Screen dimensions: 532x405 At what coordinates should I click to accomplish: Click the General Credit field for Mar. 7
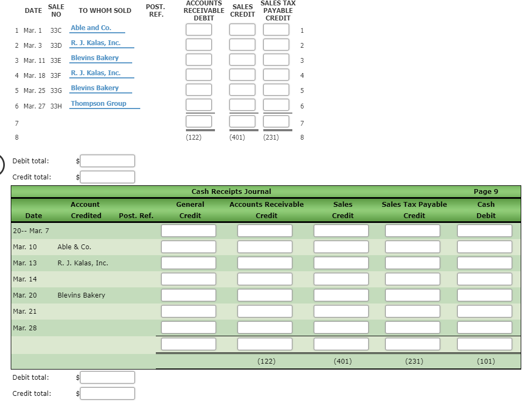188,230
